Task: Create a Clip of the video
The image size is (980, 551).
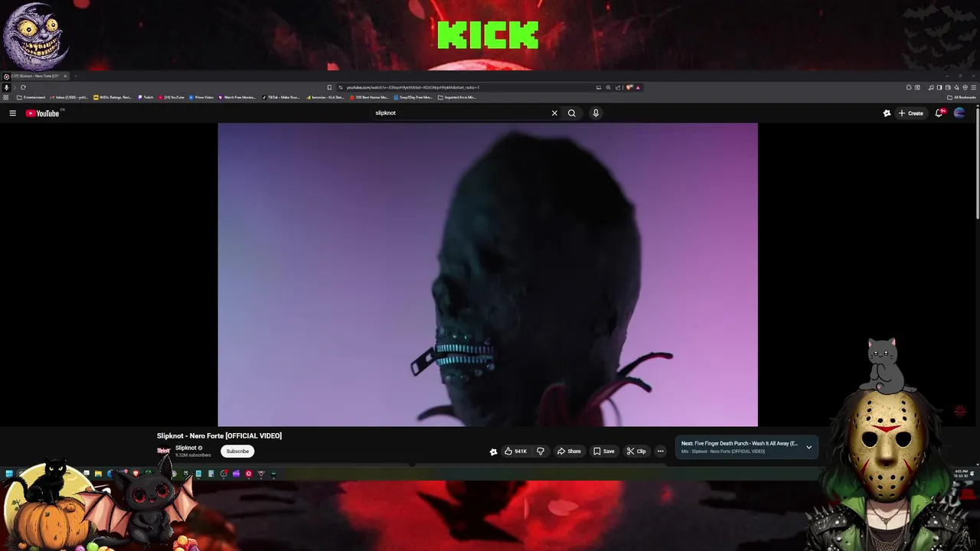Action: click(636, 452)
